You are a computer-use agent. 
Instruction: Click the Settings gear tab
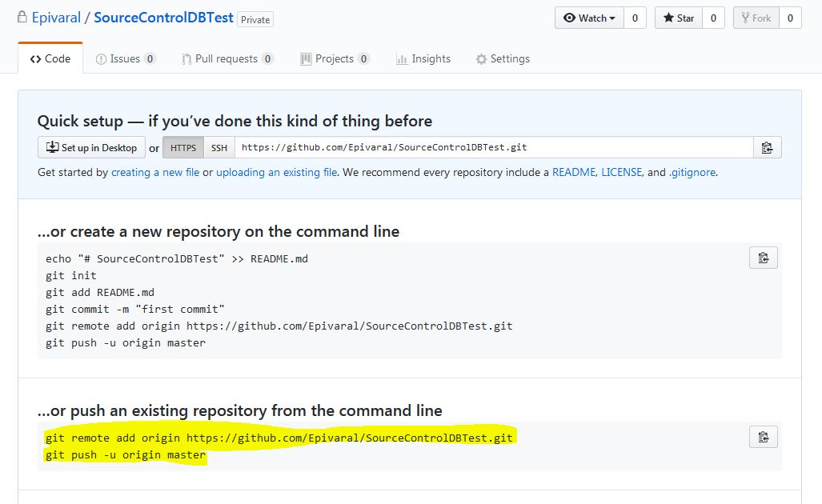coord(502,58)
